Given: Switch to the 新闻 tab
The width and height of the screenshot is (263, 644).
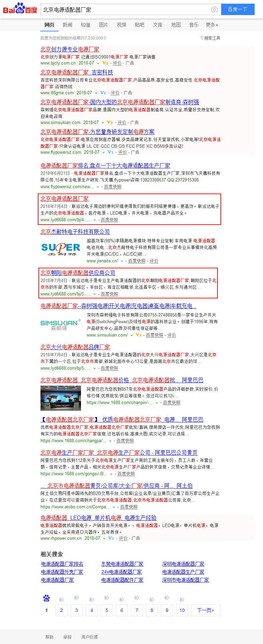Looking at the screenshot, I should [67, 25].
